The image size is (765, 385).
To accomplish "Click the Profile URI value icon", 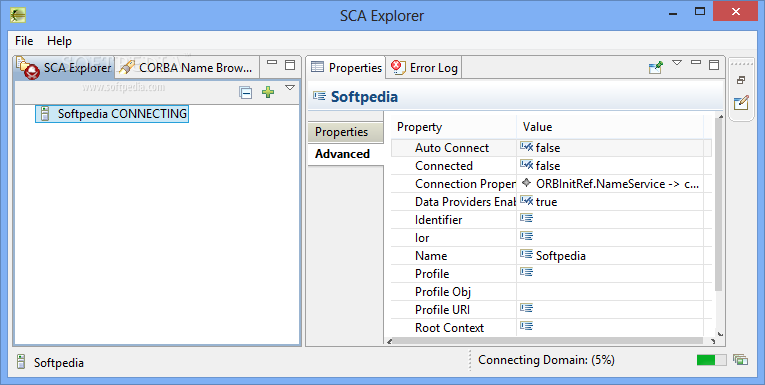I will pos(526,308).
